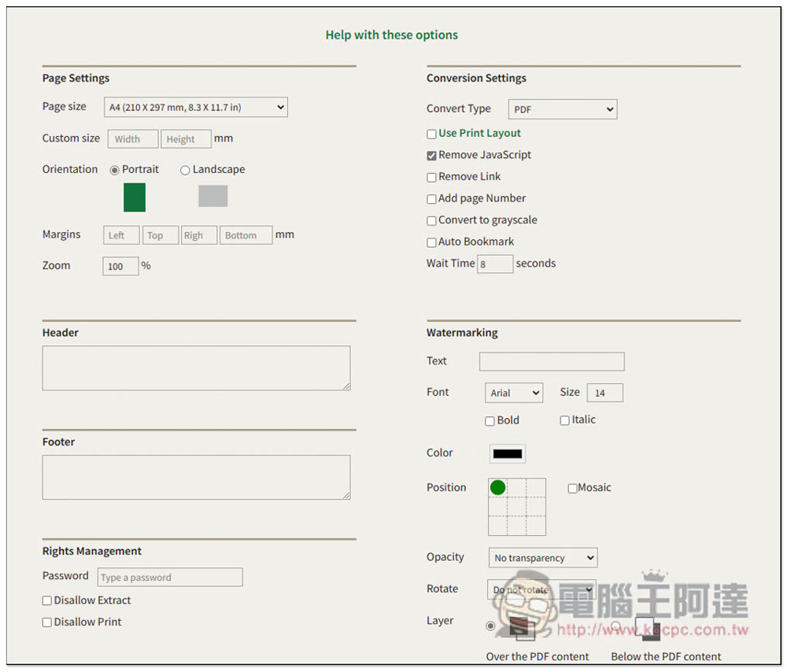This screenshot has height=672, width=787.
Task: Enable Convert to grayscale checkbox
Action: [431, 220]
